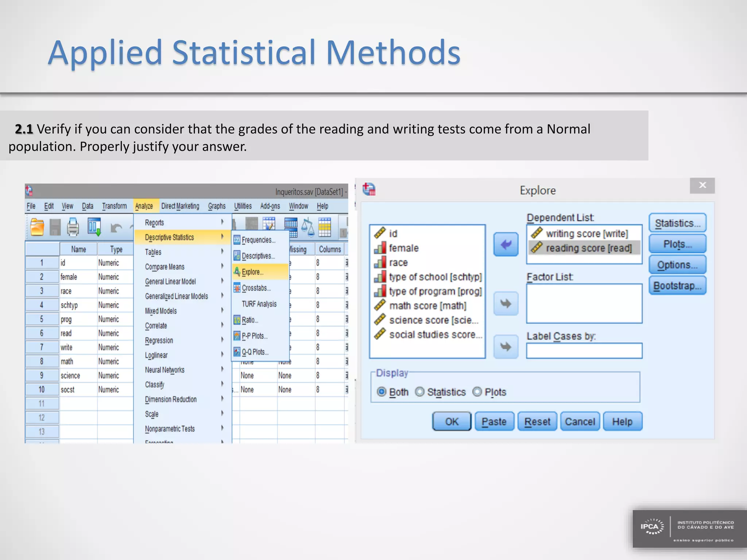Click Reset in the Explore dialog
The image size is (747, 560).
click(537, 421)
